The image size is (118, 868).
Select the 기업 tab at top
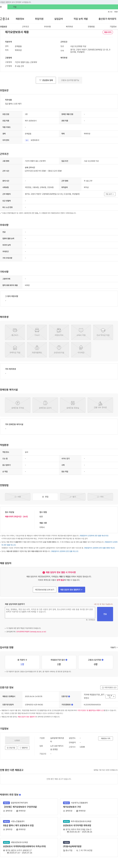15,7
